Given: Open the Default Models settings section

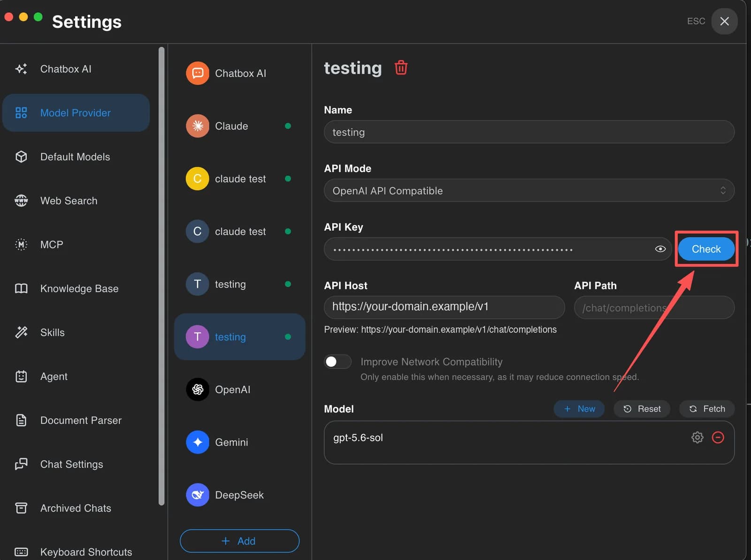Looking at the screenshot, I should tap(76, 157).
